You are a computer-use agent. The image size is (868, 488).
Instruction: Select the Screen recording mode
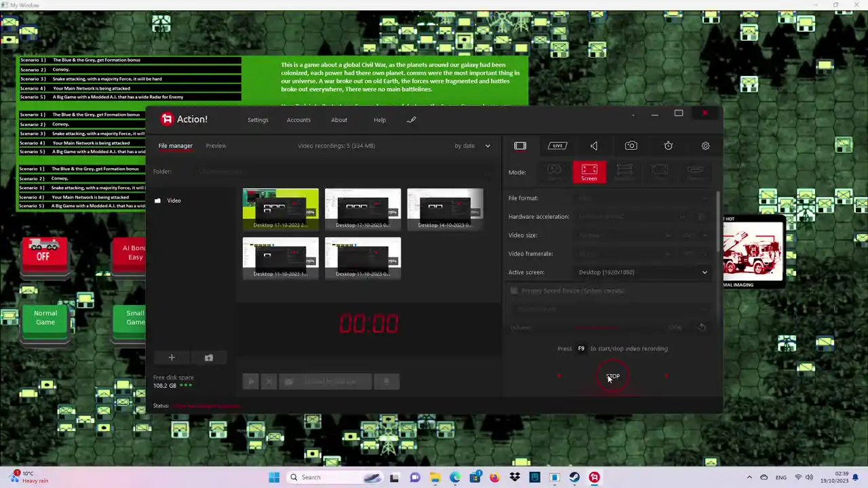pos(589,172)
